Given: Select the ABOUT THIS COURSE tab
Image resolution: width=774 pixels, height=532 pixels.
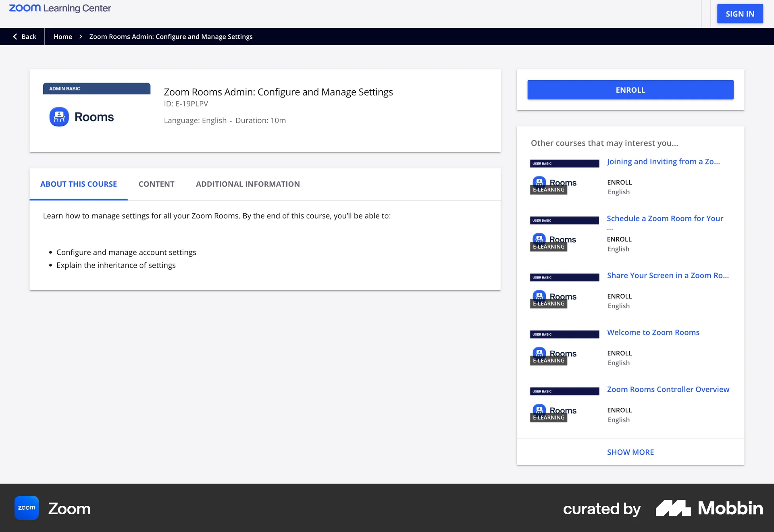Looking at the screenshot, I should pos(78,184).
